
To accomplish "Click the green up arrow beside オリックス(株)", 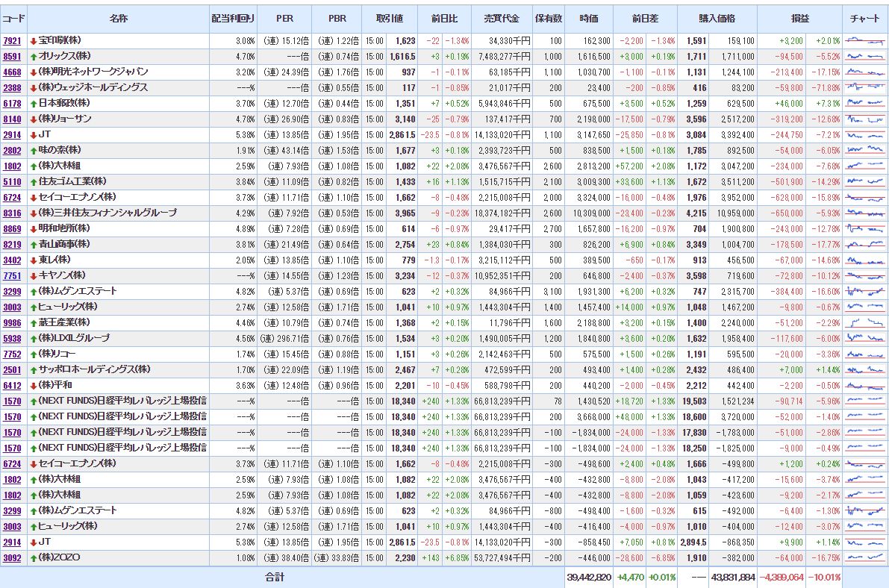I will (x=34, y=56).
